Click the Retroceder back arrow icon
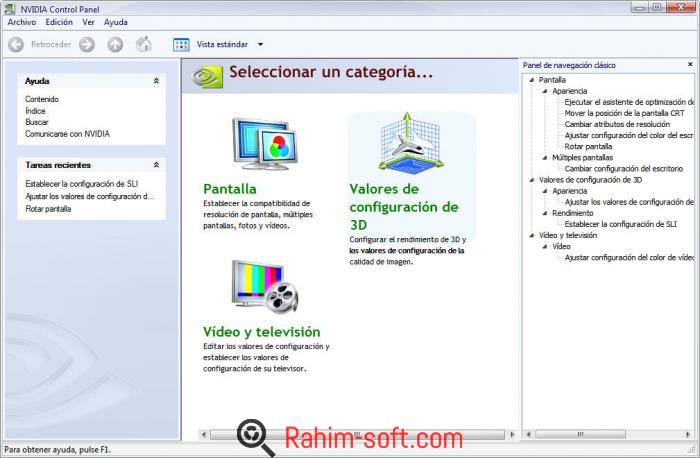Image resolution: width=700 pixels, height=458 pixels. point(16,44)
